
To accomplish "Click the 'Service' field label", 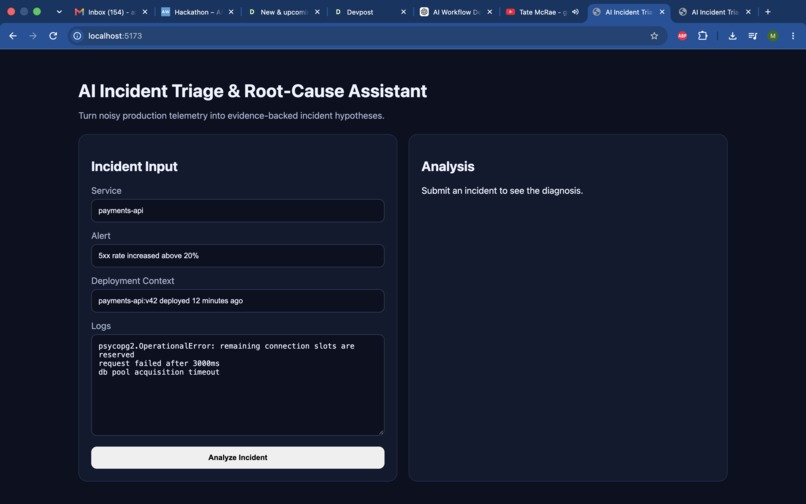I will [x=106, y=191].
